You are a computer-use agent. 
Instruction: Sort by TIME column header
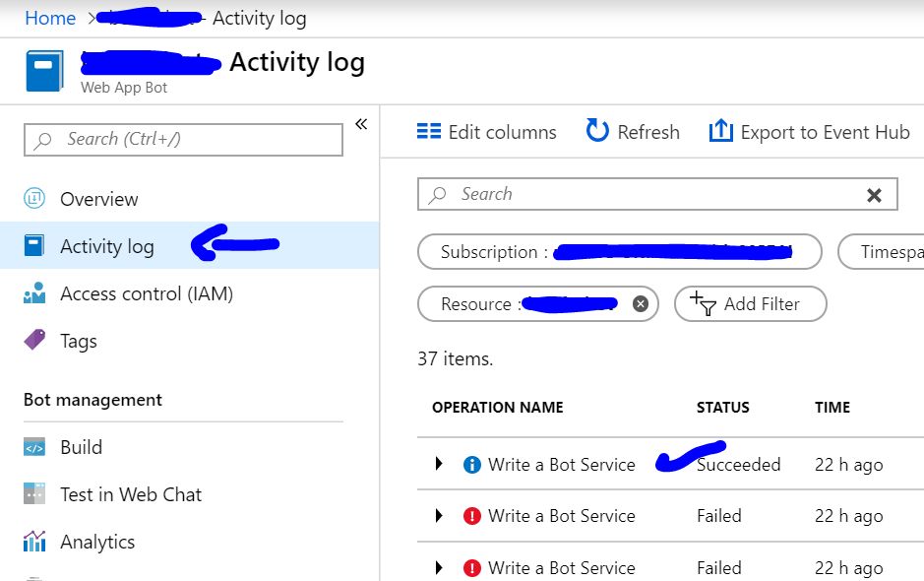tap(832, 408)
